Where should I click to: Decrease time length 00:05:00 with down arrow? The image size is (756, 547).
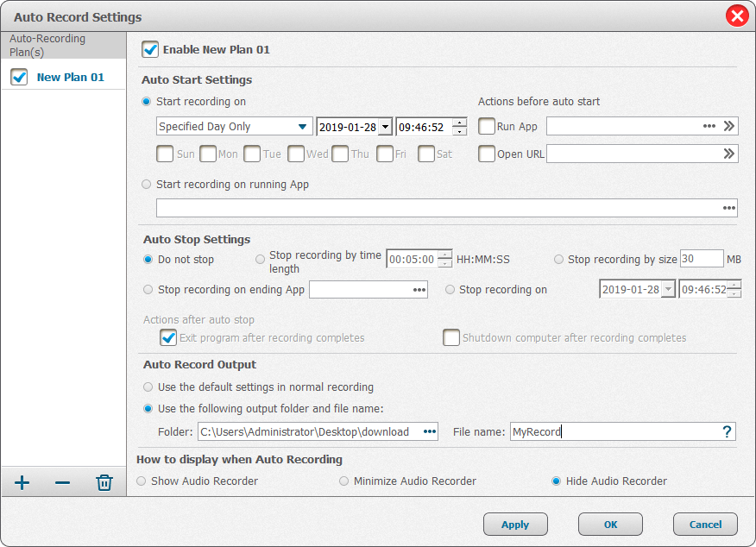pos(445,264)
